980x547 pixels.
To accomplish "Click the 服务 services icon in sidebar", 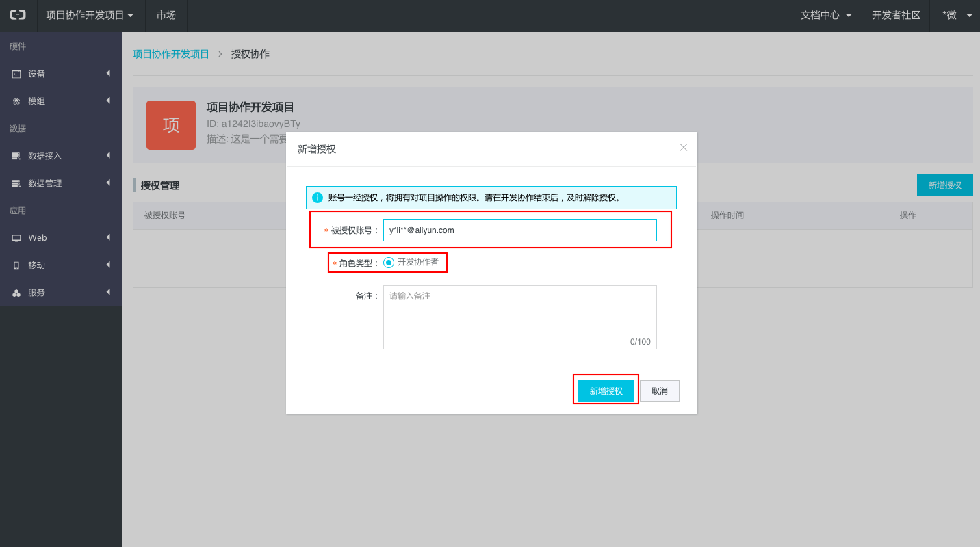I will [x=16, y=293].
